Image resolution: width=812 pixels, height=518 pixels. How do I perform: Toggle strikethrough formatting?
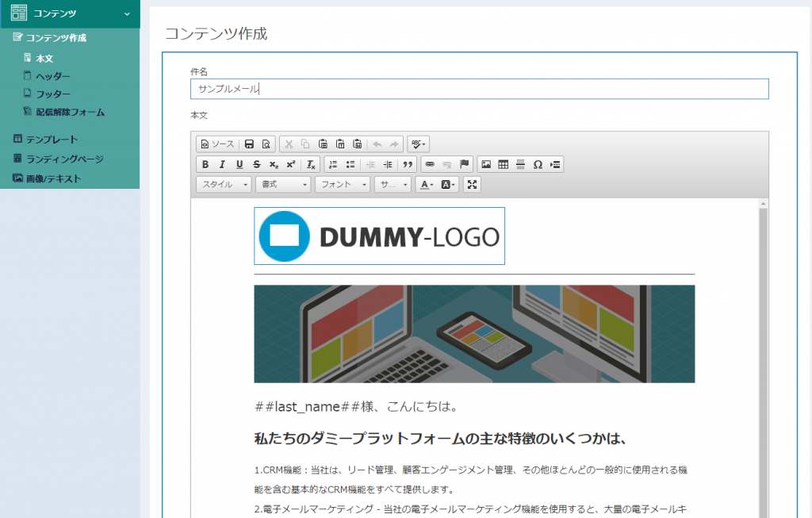click(256, 164)
